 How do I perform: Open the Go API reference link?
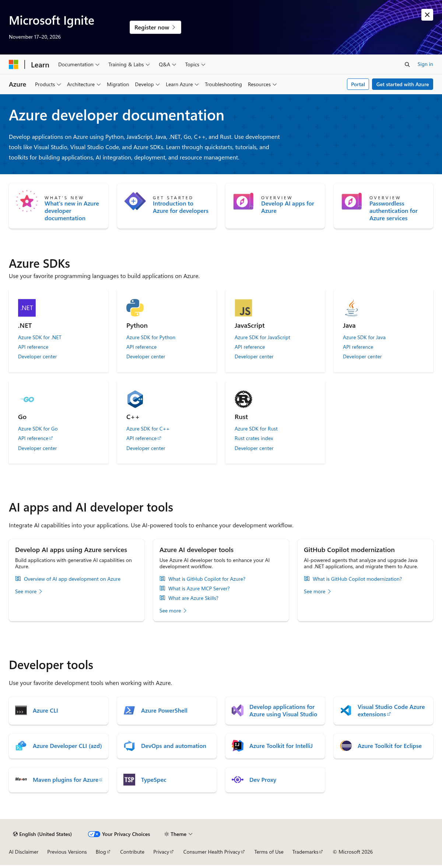[35, 438]
